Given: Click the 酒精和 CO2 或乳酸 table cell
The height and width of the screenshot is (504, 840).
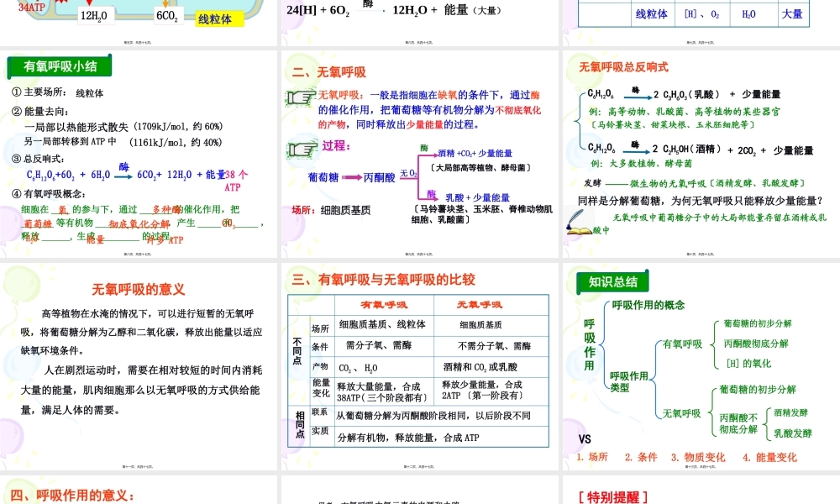Looking at the screenshot, I should pyautogui.click(x=480, y=367).
